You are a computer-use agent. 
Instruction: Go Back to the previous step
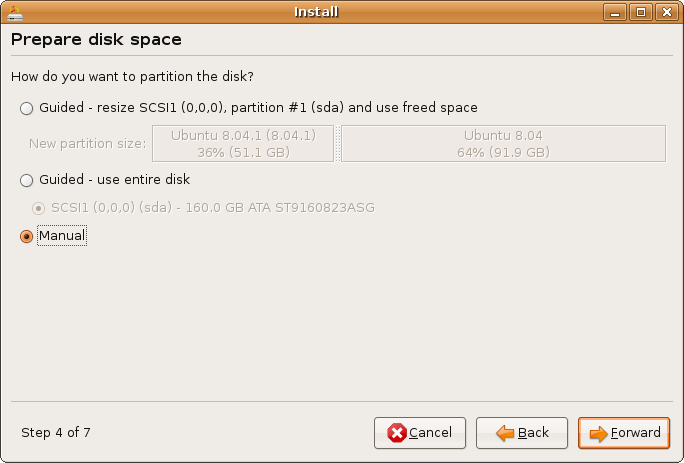point(522,433)
